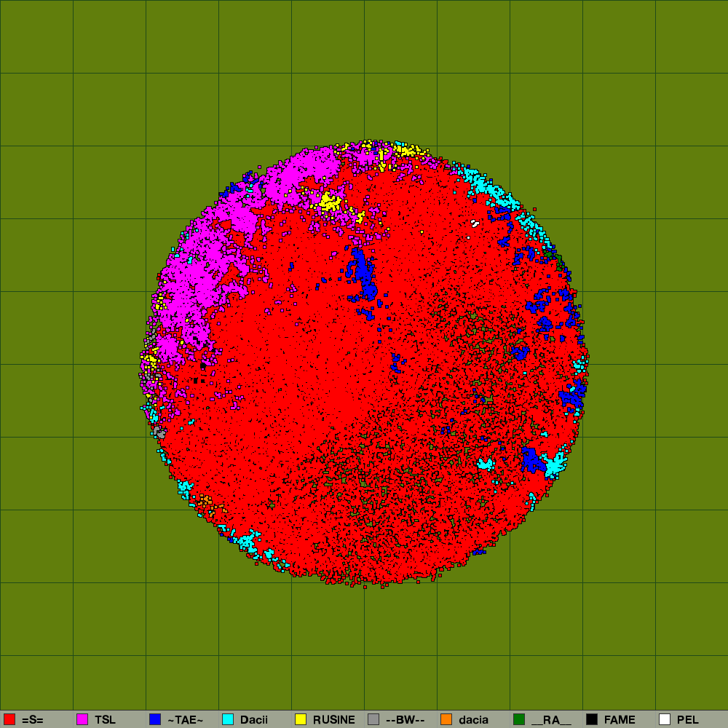Select the PEL legend label
The height and width of the screenshot is (728, 728).
point(688,720)
